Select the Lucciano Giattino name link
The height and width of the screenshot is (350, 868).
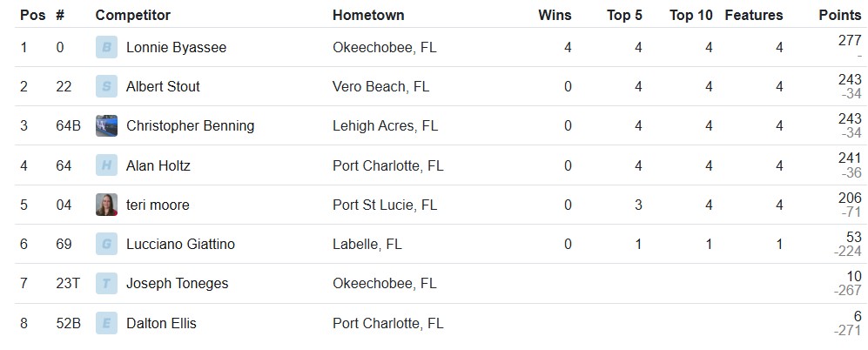coord(180,245)
